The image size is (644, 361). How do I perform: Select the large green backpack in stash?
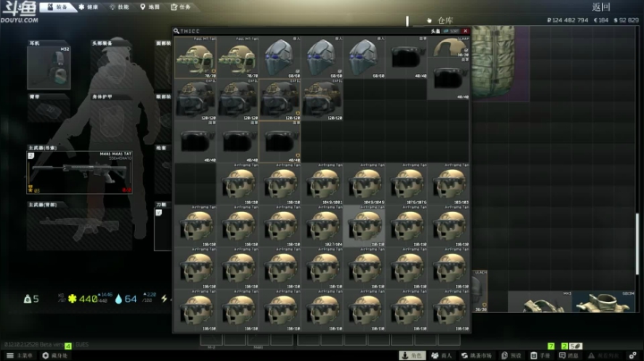tap(500, 63)
